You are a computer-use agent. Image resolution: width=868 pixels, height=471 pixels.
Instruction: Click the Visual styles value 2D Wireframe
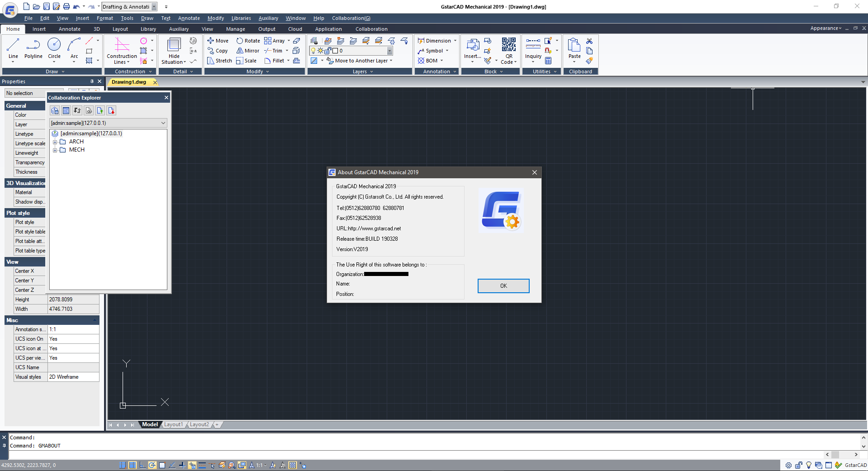click(x=73, y=377)
